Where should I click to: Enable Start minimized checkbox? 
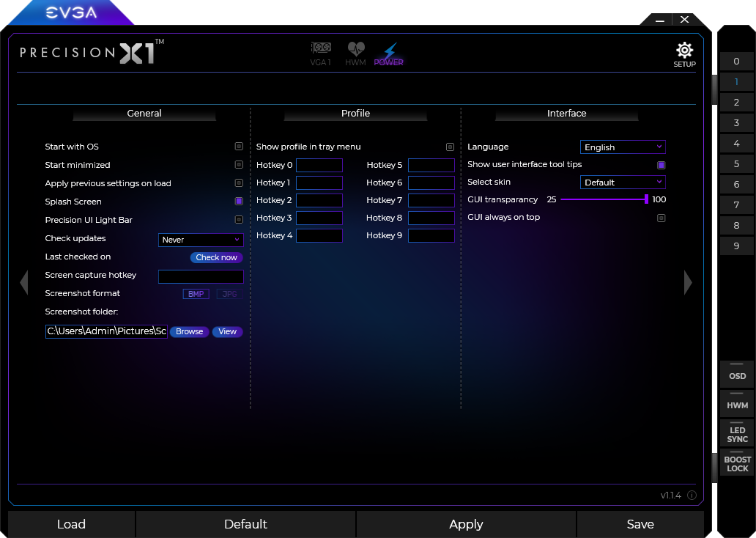(x=239, y=164)
